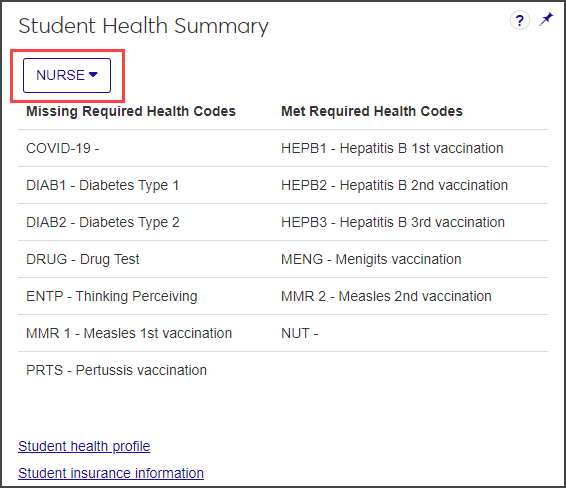566x488 pixels.
Task: Click Missing Required Health Codes header
Action: point(131,111)
